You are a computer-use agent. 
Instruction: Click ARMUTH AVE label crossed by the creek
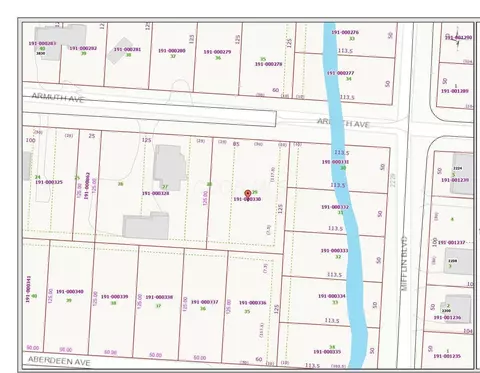tap(343, 123)
